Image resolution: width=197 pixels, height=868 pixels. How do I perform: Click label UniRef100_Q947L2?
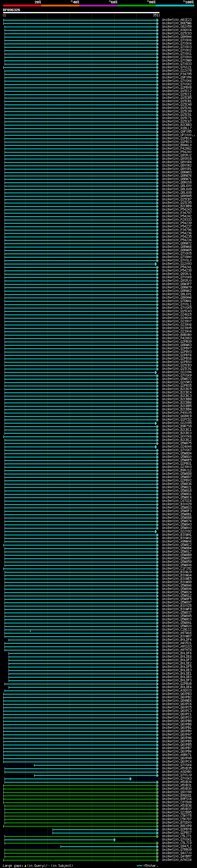(x=177, y=846)
